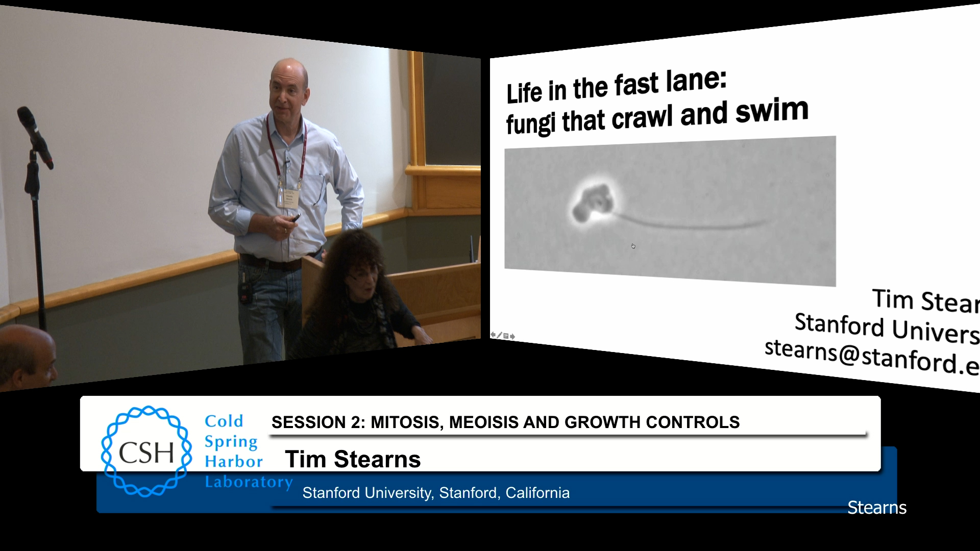Screen dimensions: 980x551
Task: Click the white Stearns label at bottom right
Action: [x=876, y=508]
